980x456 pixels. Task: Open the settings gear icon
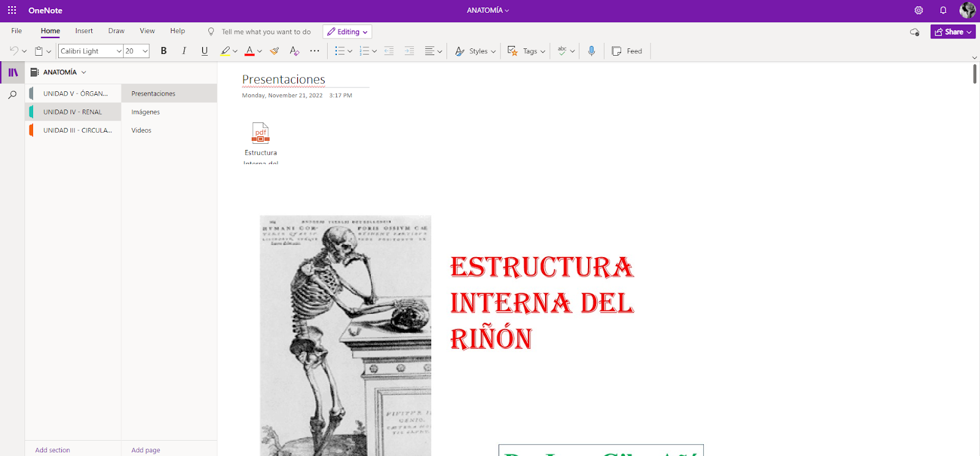[x=919, y=10]
